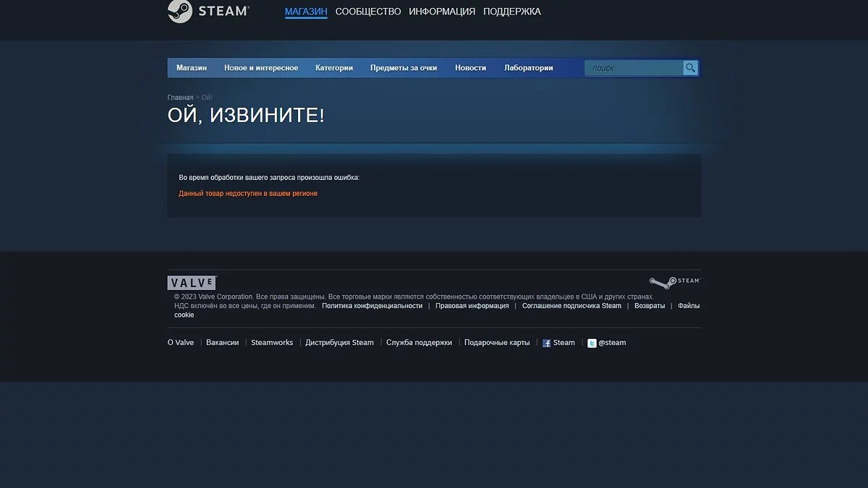
Task: Open the Лаборатории store tab
Action: tap(528, 68)
